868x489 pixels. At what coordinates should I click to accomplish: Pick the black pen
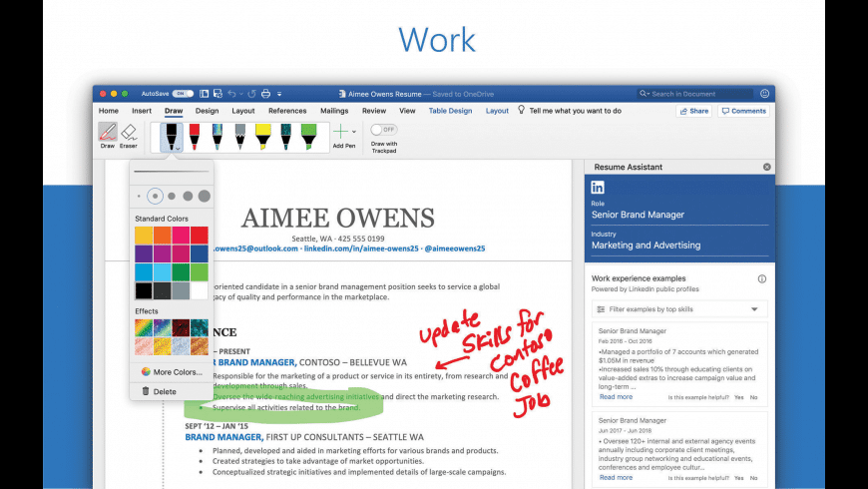click(x=171, y=137)
